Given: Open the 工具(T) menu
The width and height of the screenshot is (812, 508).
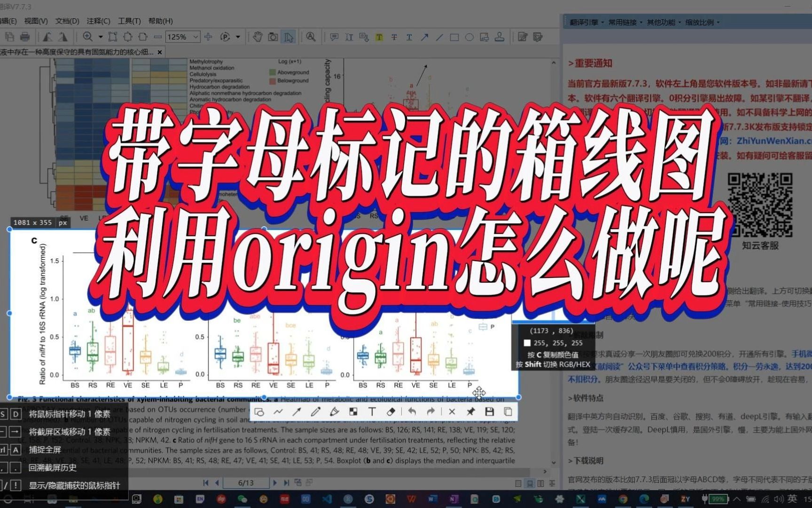Looking at the screenshot, I should tap(129, 21).
